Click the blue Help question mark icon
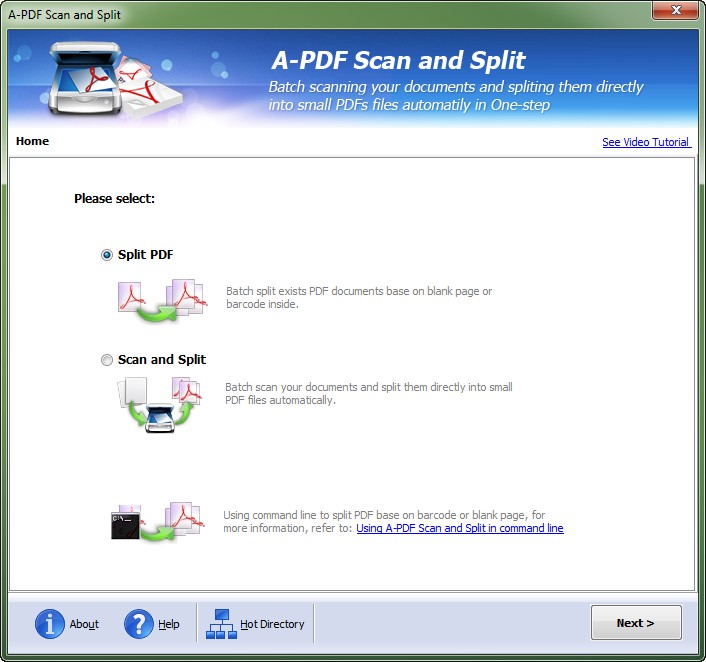 (x=139, y=624)
